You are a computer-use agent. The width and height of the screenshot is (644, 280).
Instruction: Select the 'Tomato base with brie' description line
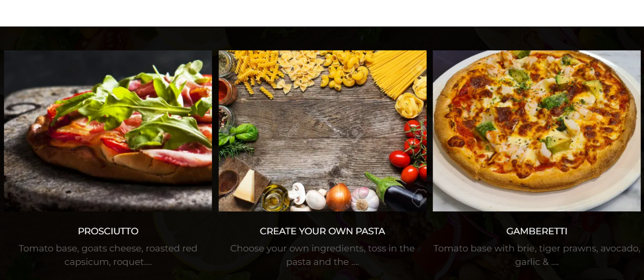(537, 248)
